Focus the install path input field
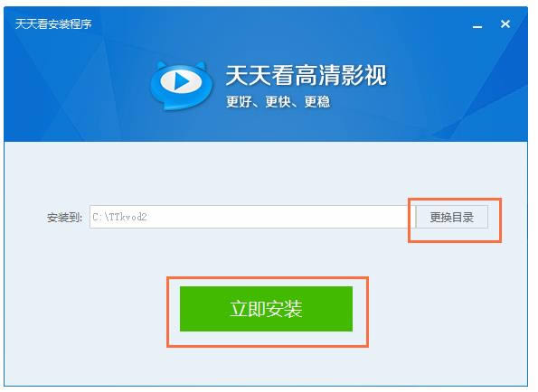 [x=252, y=217]
